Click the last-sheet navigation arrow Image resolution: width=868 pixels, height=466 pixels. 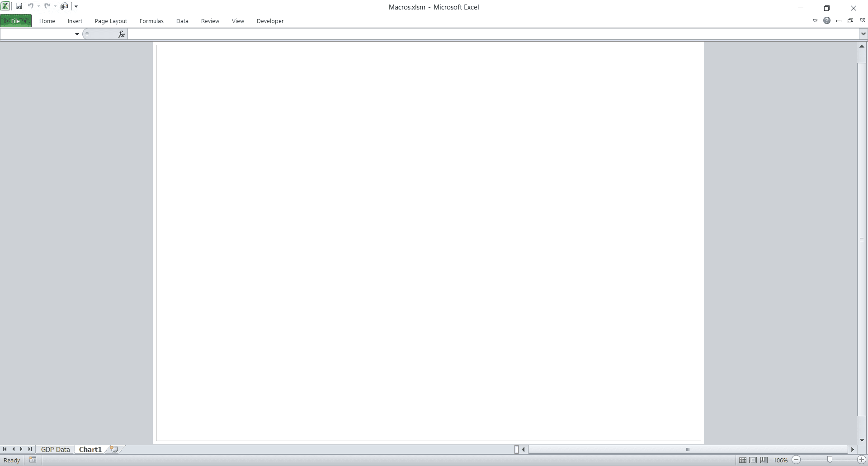pyautogui.click(x=29, y=449)
